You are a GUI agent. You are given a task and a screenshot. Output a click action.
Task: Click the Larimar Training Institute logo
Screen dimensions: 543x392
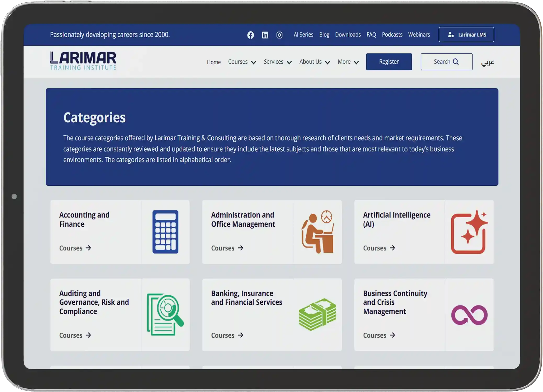tap(83, 61)
